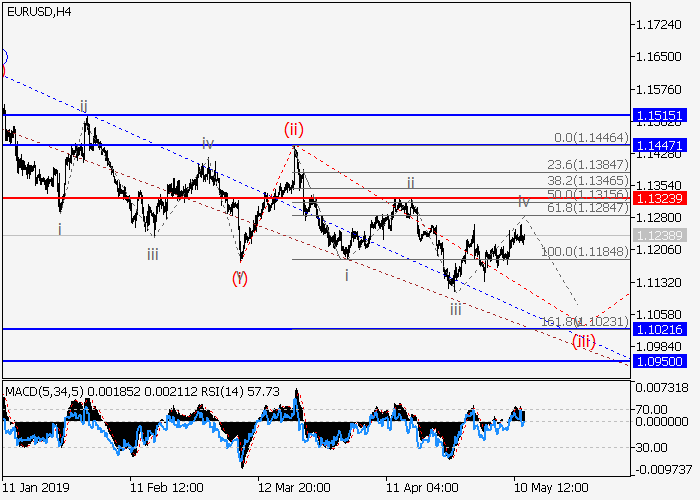The width and height of the screenshot is (700, 500).
Task: Select the red (ii) wave label
Action: (x=293, y=129)
